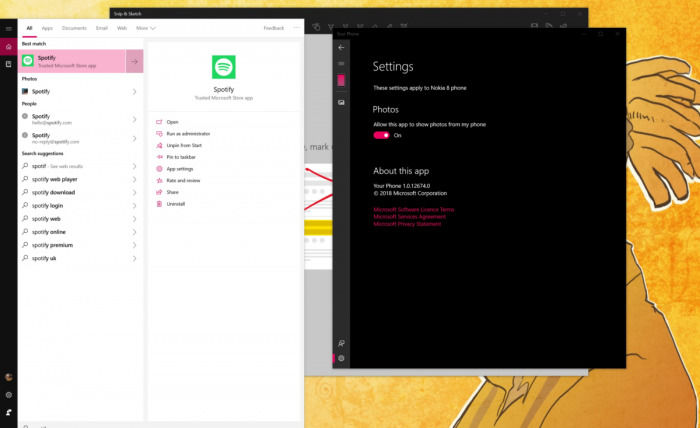This screenshot has height=428, width=700.
Task: Click the Home icon in search sidebar
Action: pos(9,47)
